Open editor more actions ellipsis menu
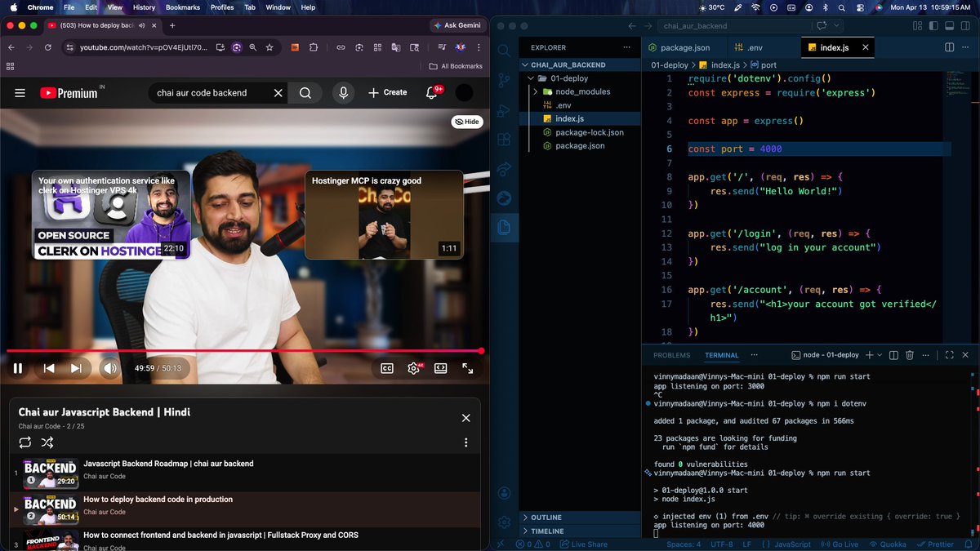Viewport: 980px width, 551px height. click(965, 47)
